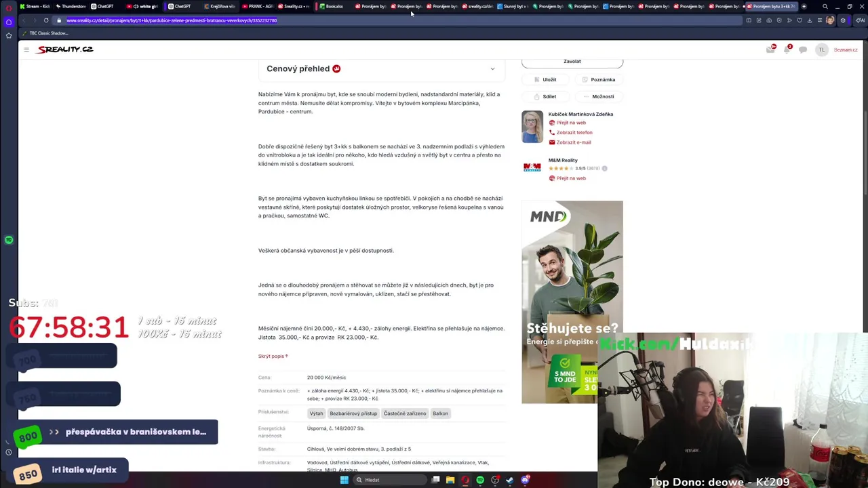Click the Balkon tag
Screen dimensions: 868x488
tap(441, 413)
